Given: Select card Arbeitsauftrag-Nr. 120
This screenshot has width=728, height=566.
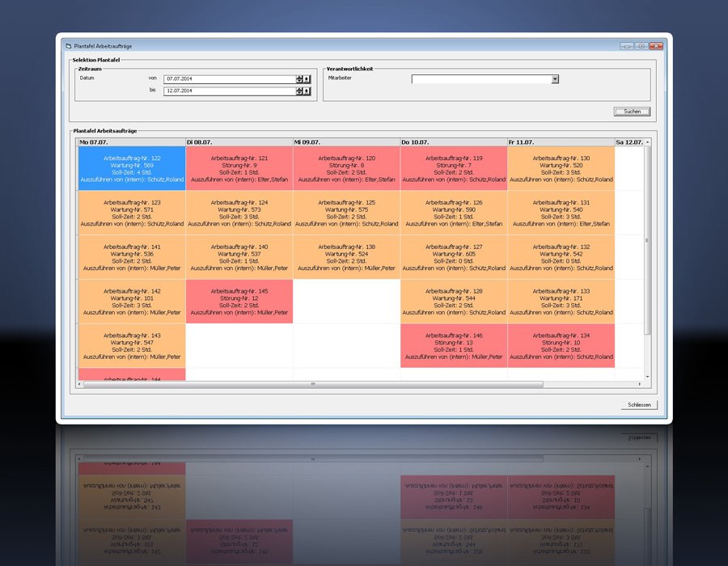Looking at the screenshot, I should (x=346, y=168).
